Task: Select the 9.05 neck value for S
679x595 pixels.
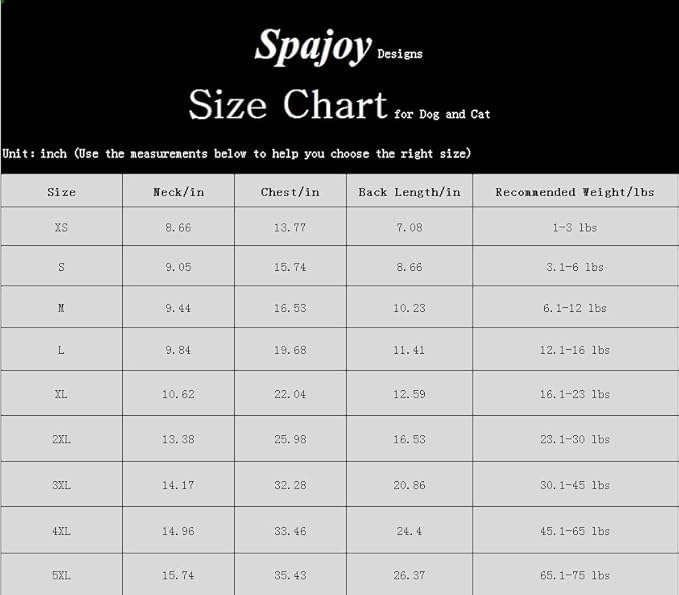Action: pyautogui.click(x=178, y=268)
